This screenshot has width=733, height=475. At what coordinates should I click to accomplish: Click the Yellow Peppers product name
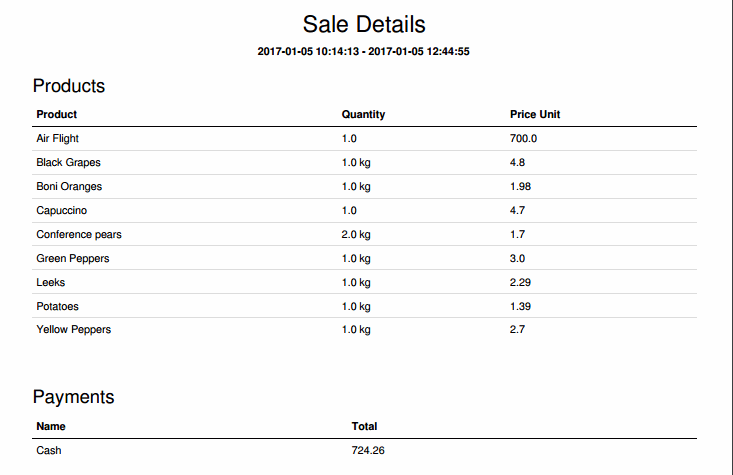[73, 330]
